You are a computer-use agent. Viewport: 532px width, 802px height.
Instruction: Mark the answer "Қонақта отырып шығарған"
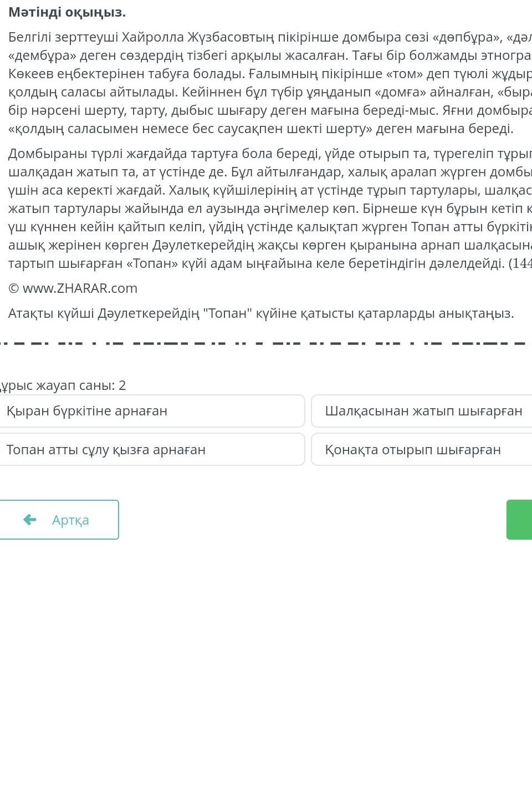(421, 449)
